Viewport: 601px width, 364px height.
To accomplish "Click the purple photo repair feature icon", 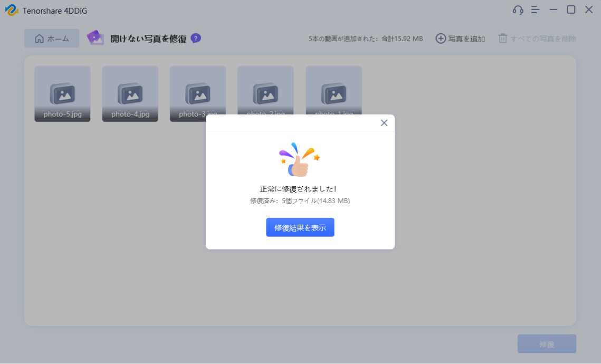I will pos(97,38).
